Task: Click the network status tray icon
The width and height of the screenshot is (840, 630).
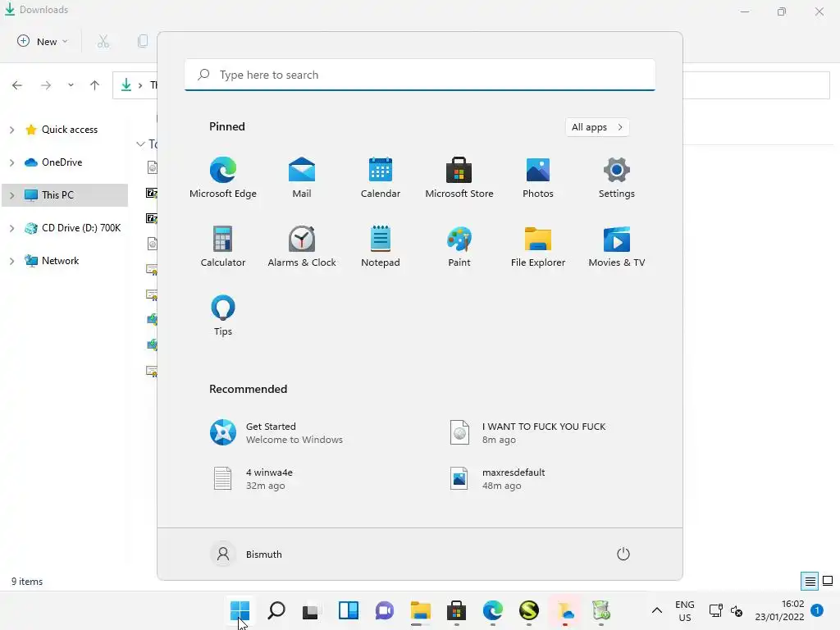Action: click(715, 610)
